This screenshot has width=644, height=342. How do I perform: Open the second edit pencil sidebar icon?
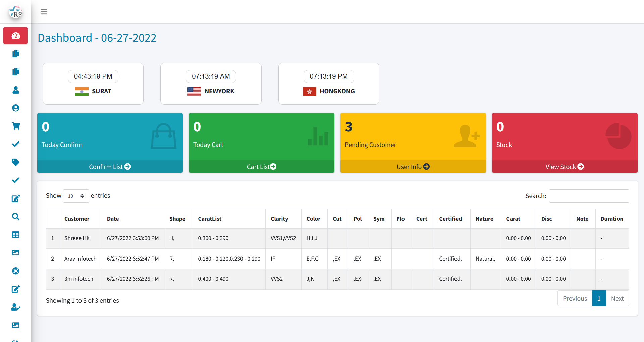click(x=15, y=289)
